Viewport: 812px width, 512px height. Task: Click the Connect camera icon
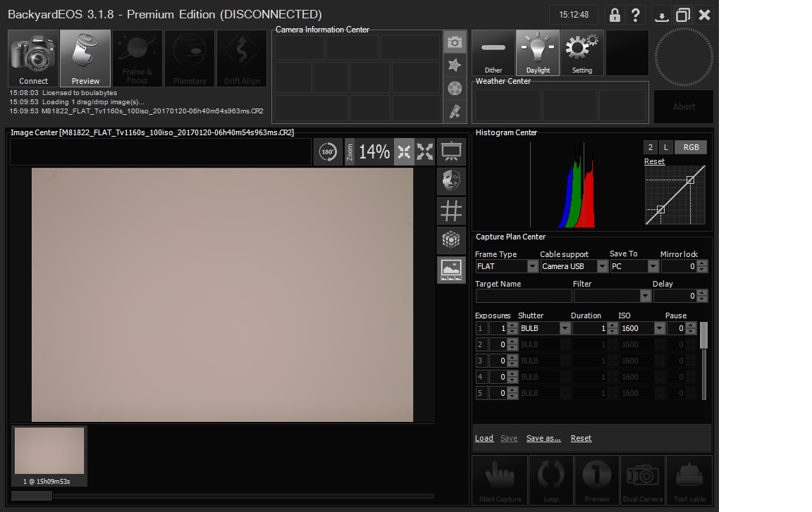33,58
